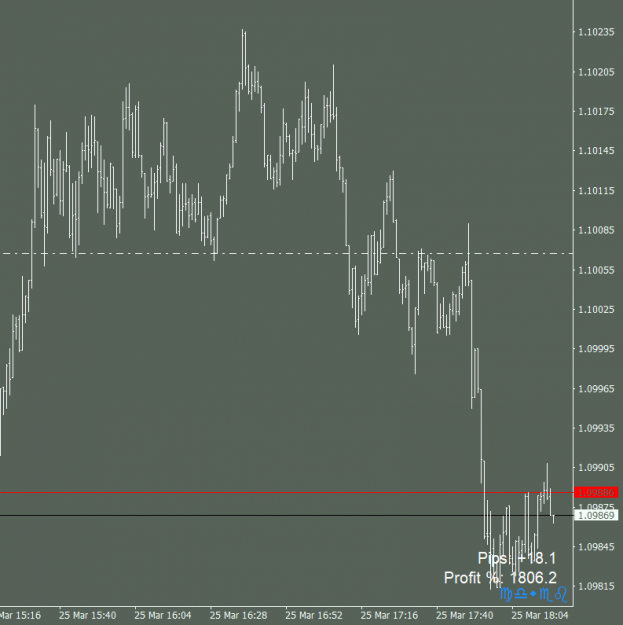
Task: Click the '25 Mar 17:16' time label
Action: (x=389, y=615)
